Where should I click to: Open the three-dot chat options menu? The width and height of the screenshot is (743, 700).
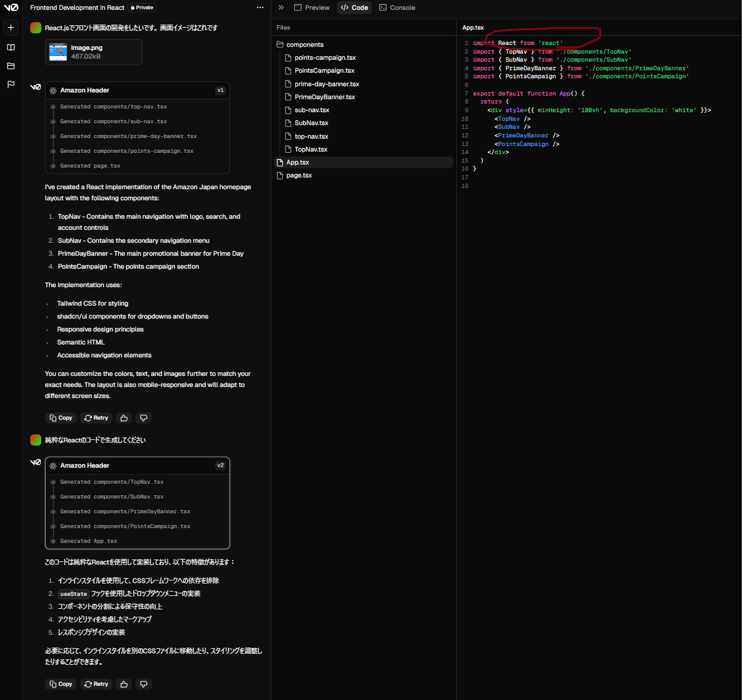[x=260, y=7]
